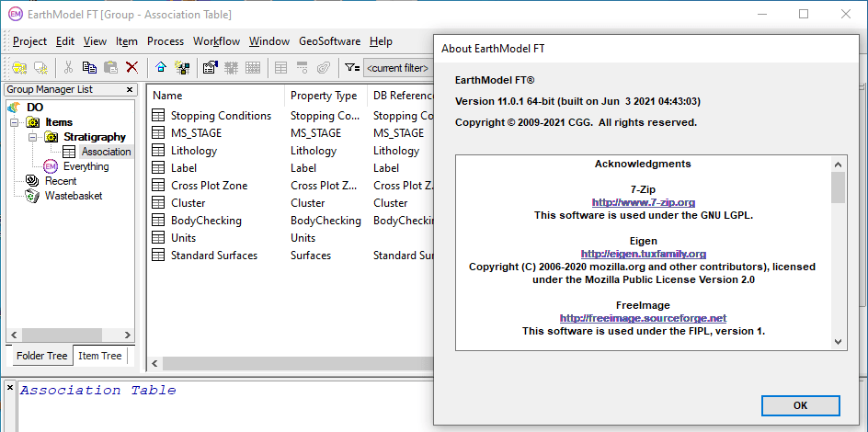This screenshot has height=432, width=868.
Task: Click the paperclip attachment toolbar icon
Action: pos(324,67)
